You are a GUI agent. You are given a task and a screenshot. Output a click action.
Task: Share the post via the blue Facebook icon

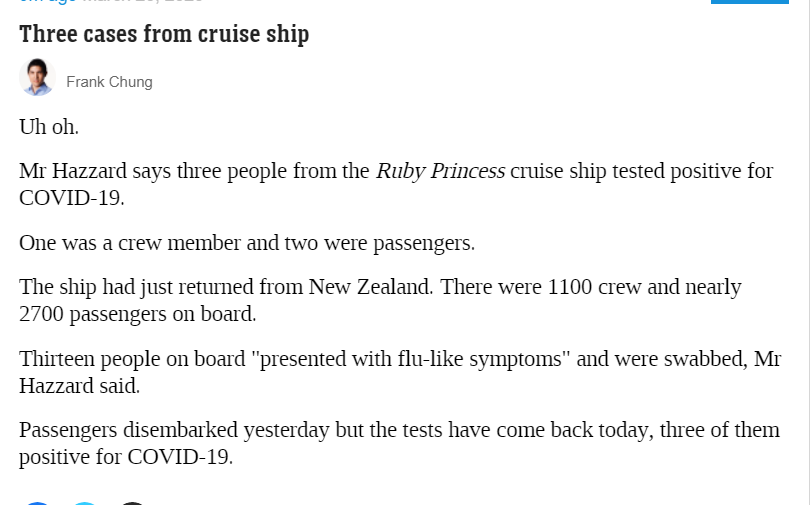37,503
